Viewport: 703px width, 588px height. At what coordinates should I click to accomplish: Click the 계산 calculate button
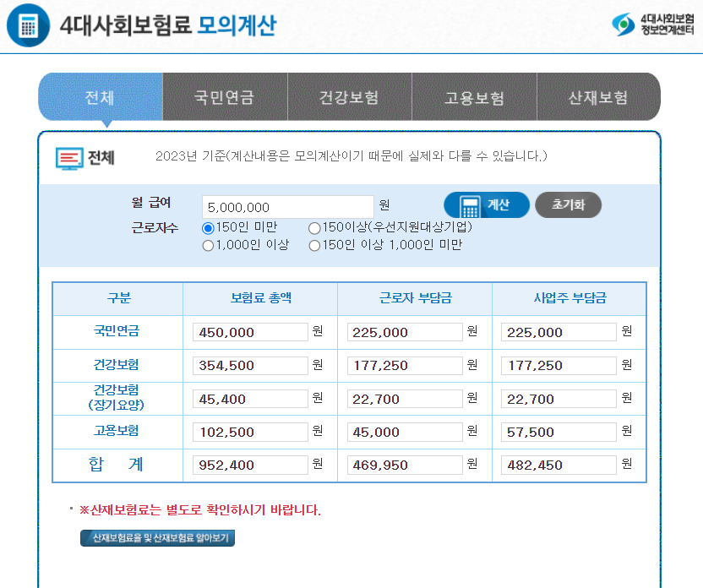[x=487, y=204]
